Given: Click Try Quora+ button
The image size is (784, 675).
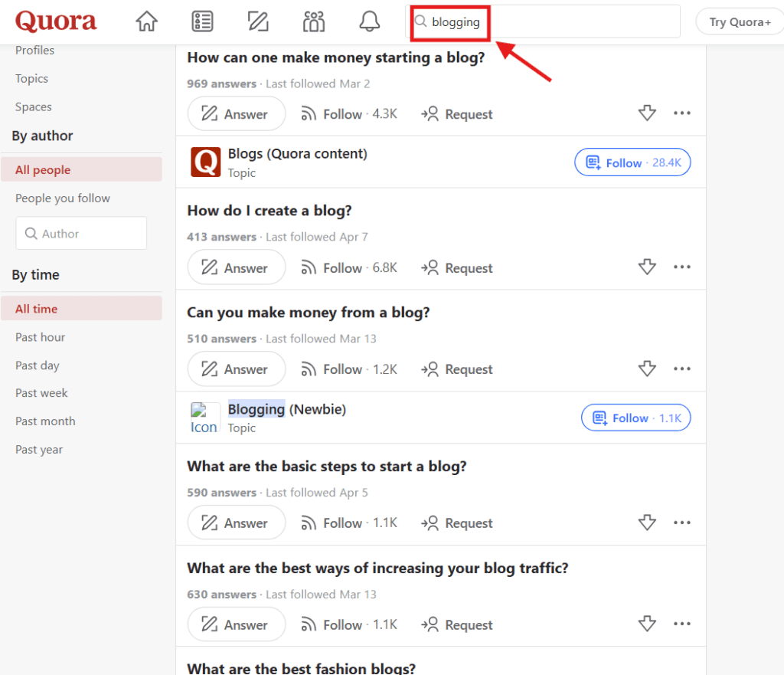Looking at the screenshot, I should pyautogui.click(x=740, y=22).
